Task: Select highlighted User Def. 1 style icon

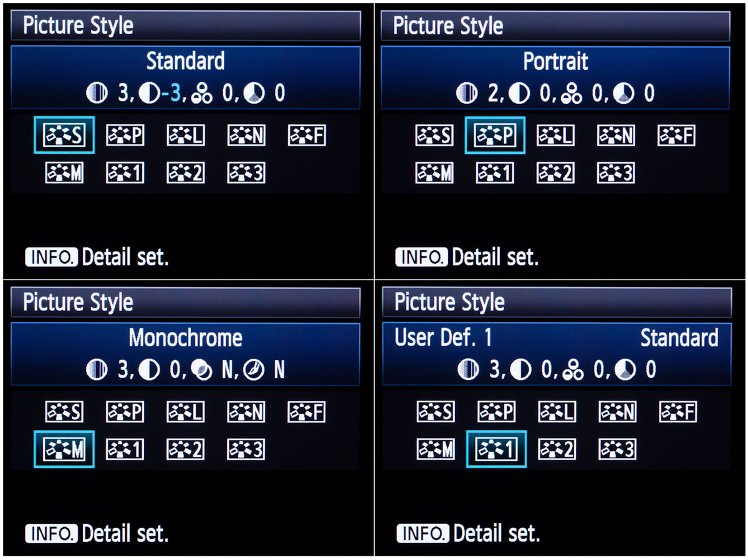Action: [496, 449]
